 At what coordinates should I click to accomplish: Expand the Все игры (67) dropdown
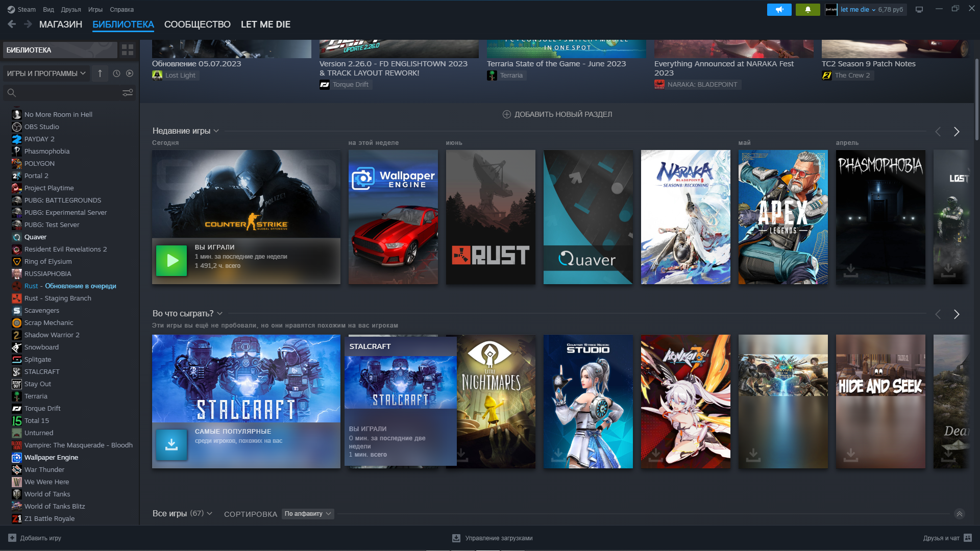coord(210,514)
